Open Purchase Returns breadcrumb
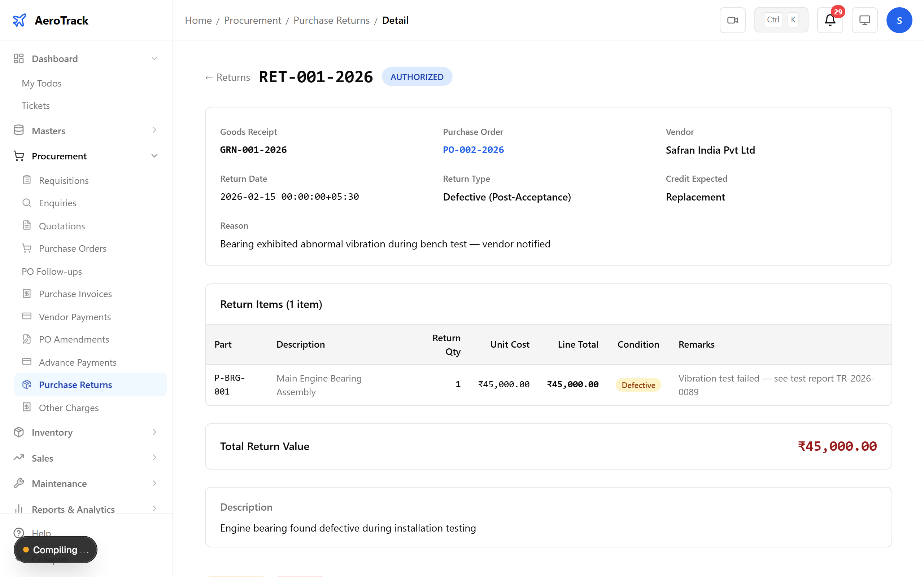The width and height of the screenshot is (924, 577). [331, 20]
